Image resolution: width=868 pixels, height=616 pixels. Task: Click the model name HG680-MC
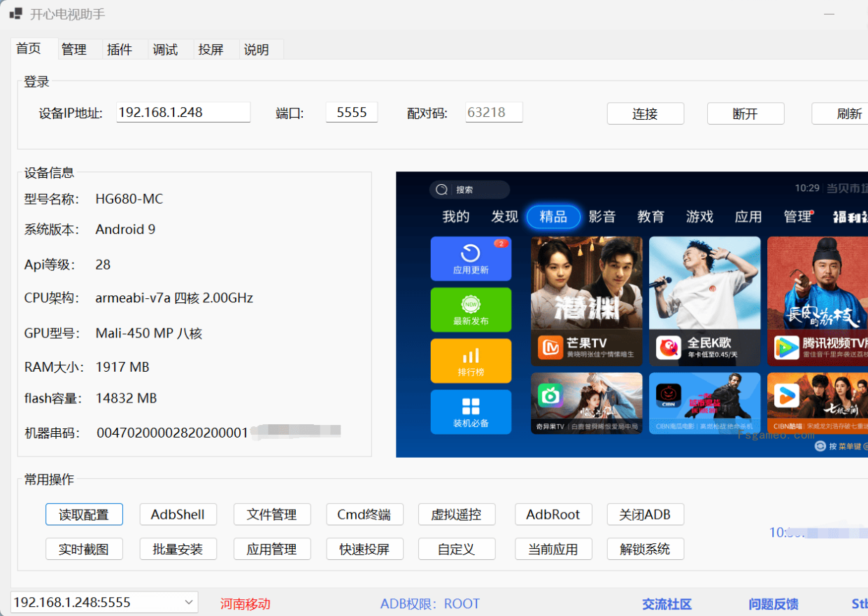click(129, 199)
